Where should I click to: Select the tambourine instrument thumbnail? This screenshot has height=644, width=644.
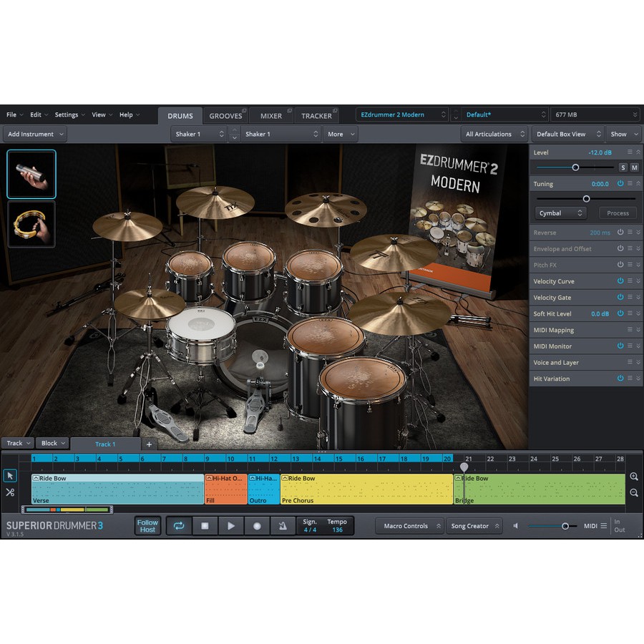(x=31, y=224)
